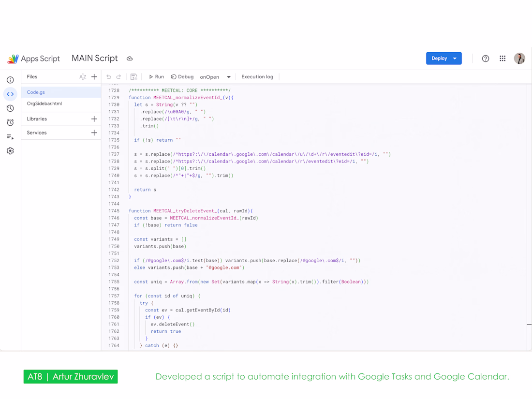Viewport: 532px width, 399px height.
Task: Click the Files panel header
Action: click(x=32, y=77)
